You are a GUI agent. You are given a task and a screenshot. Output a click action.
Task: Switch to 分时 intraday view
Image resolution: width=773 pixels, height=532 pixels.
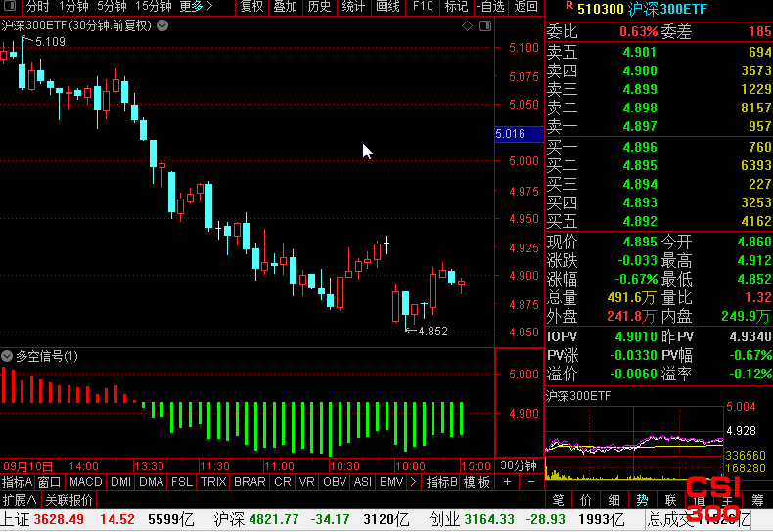pos(37,7)
